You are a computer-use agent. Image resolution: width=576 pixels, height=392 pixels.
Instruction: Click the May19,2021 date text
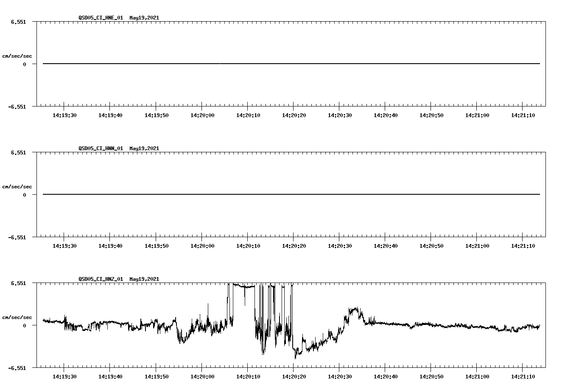(144, 18)
